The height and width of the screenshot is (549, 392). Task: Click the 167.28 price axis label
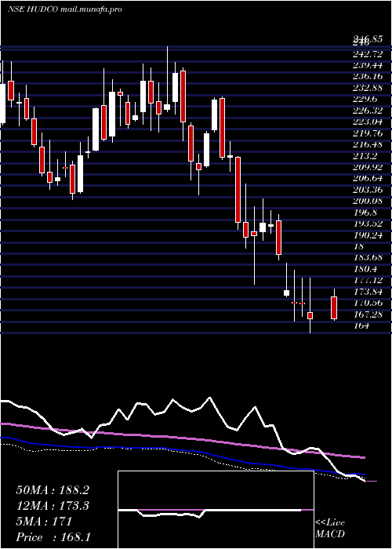(x=368, y=314)
